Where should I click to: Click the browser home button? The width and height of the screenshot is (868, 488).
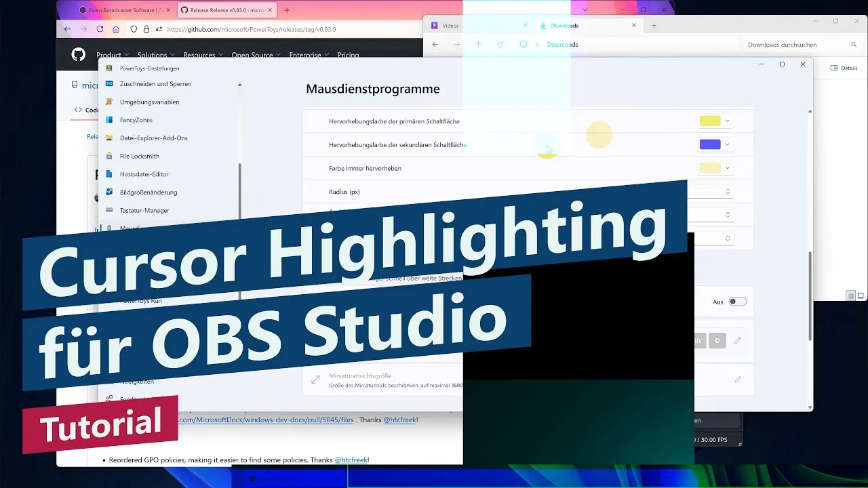pos(116,29)
